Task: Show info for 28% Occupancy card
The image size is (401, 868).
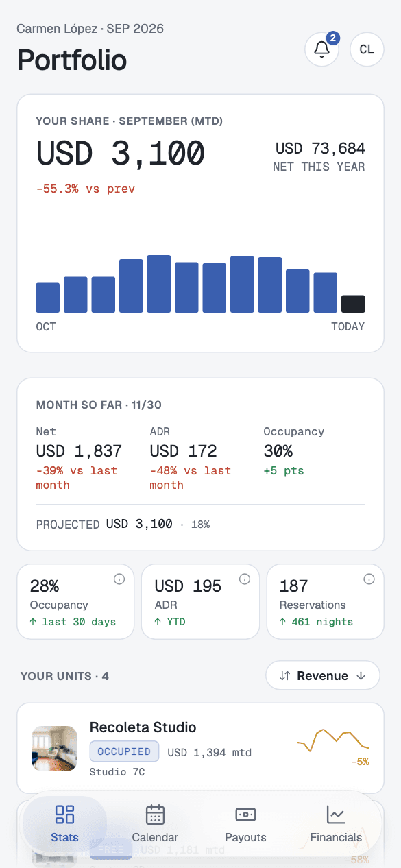Action: tap(119, 579)
